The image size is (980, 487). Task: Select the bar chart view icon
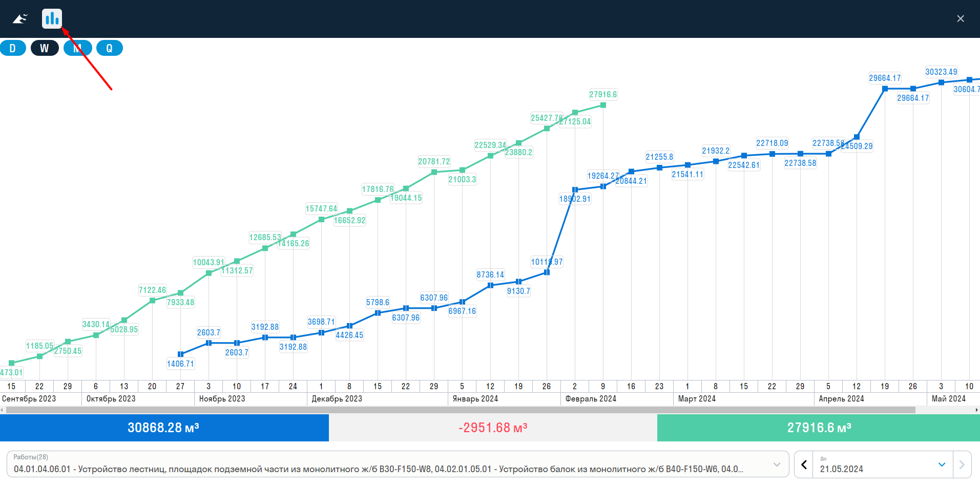[52, 19]
